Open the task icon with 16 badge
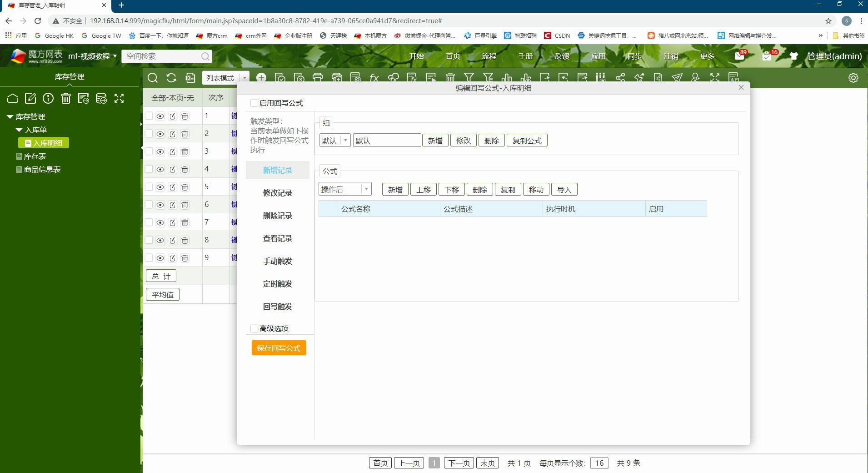 point(767,56)
